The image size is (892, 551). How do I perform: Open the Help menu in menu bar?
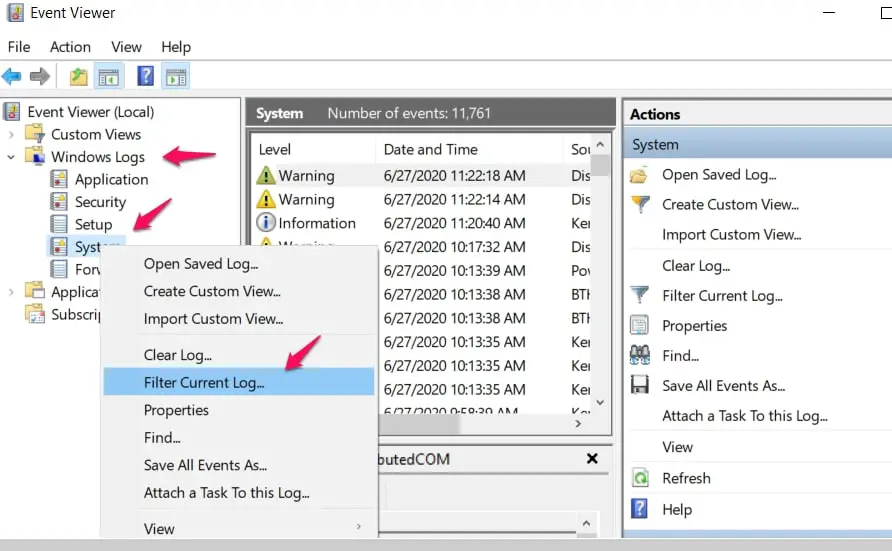(x=176, y=47)
